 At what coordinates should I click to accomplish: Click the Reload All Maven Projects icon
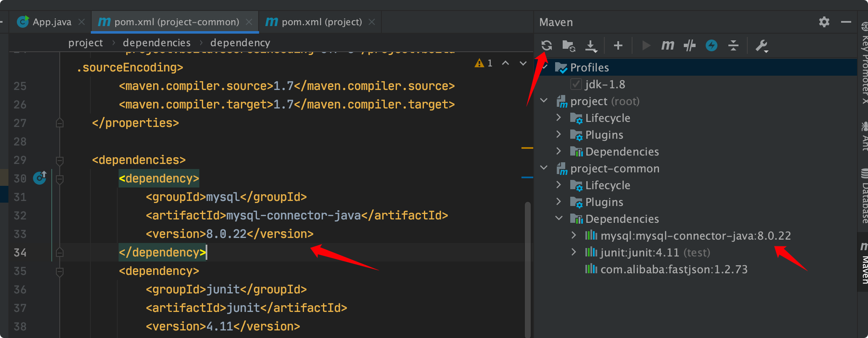(546, 45)
